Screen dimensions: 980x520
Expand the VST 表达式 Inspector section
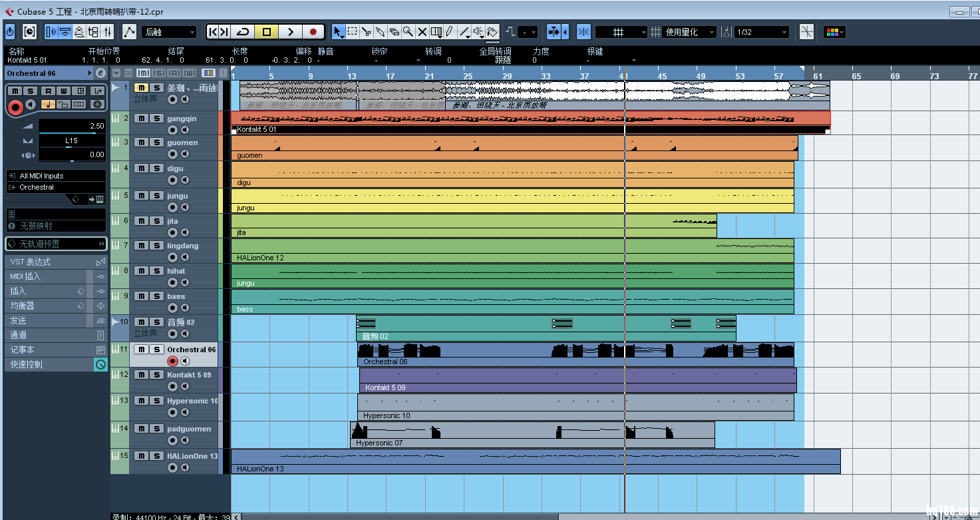point(56,262)
